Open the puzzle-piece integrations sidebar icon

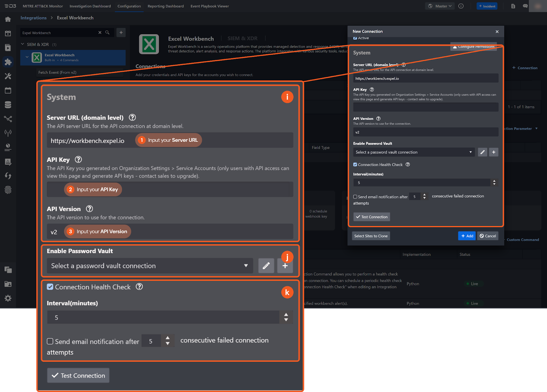pos(8,62)
